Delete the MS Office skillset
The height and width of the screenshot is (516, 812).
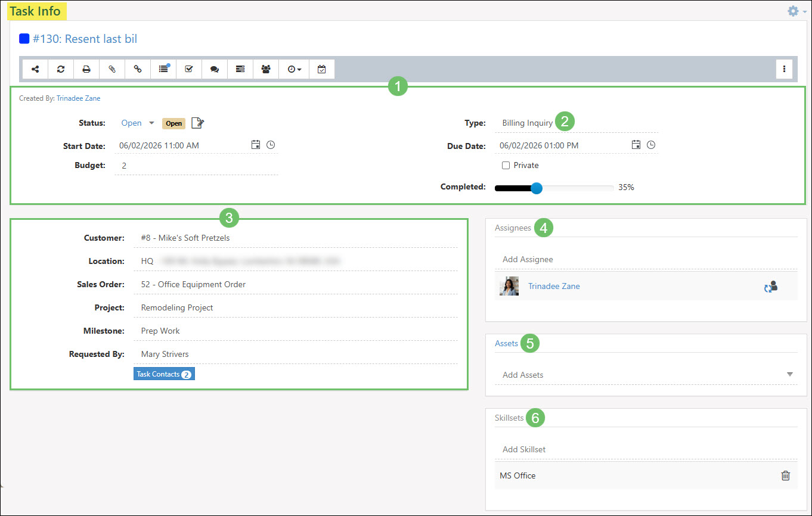click(x=786, y=475)
